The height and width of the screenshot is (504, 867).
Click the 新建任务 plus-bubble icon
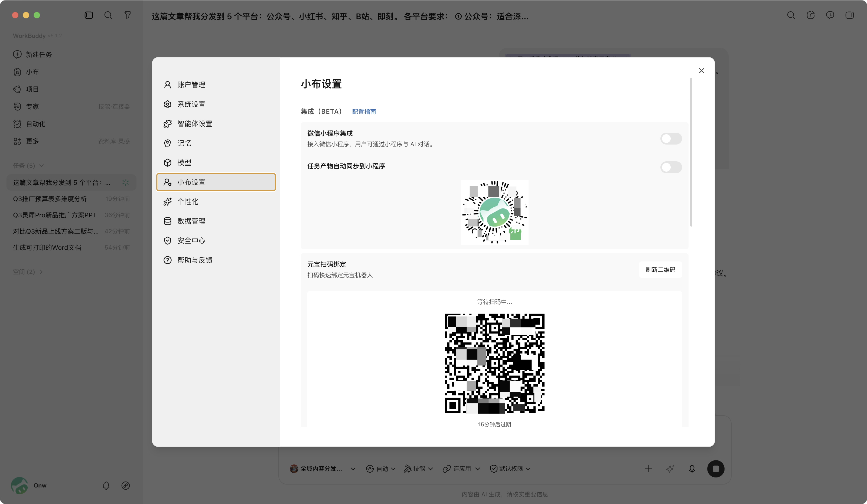pos(17,54)
